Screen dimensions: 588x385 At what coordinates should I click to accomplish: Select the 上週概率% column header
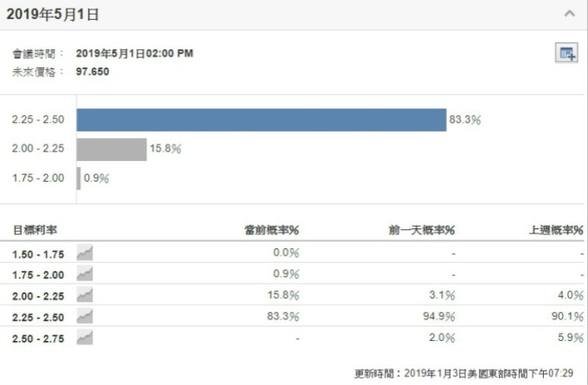click(556, 229)
